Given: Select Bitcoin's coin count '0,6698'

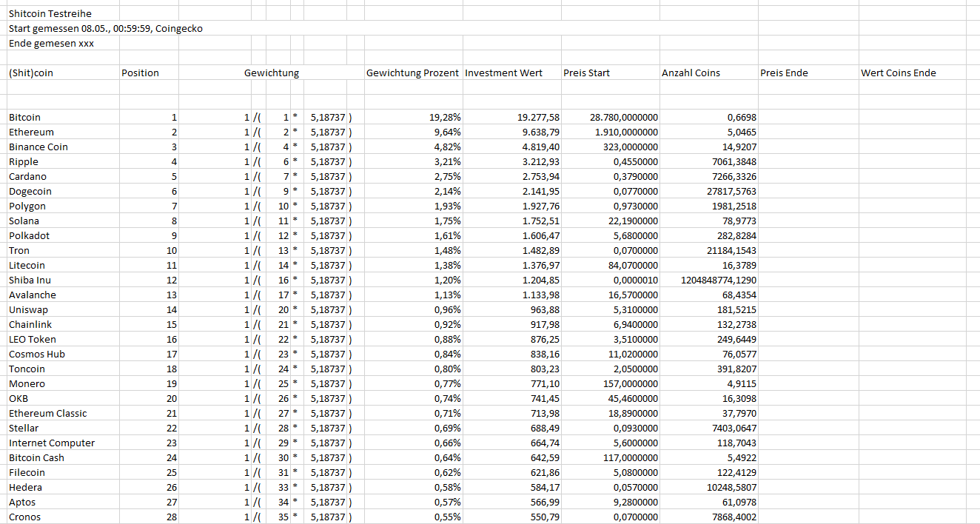Looking at the screenshot, I should point(708,117).
